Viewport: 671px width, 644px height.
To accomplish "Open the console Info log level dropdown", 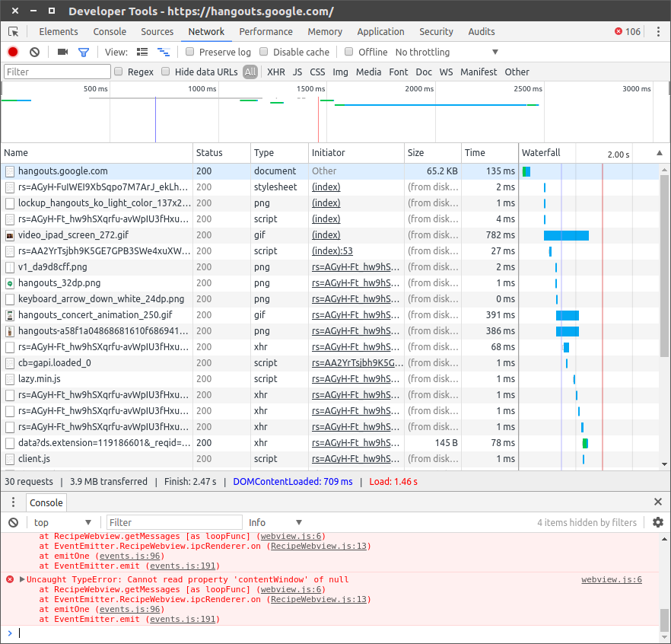I will point(275,522).
